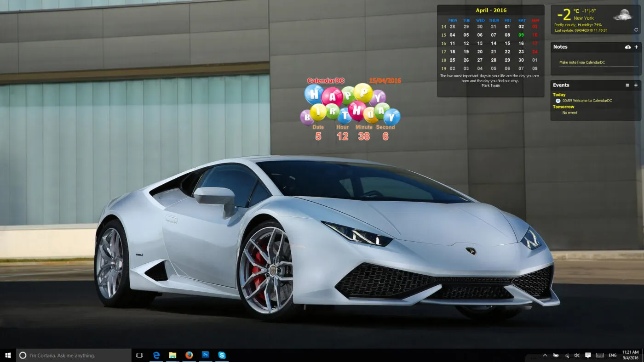Select April 15 in the calendar

[507, 43]
